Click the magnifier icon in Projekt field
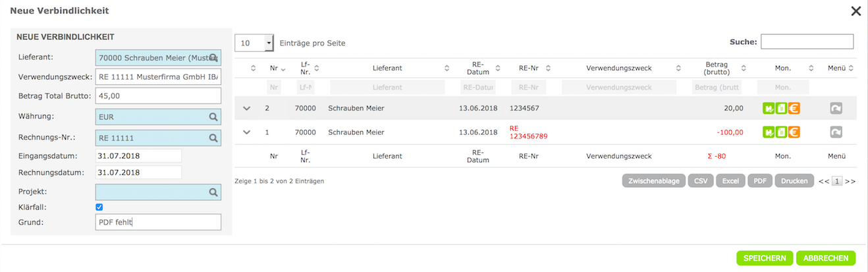Screen dimensions: 868x272 [x=213, y=192]
